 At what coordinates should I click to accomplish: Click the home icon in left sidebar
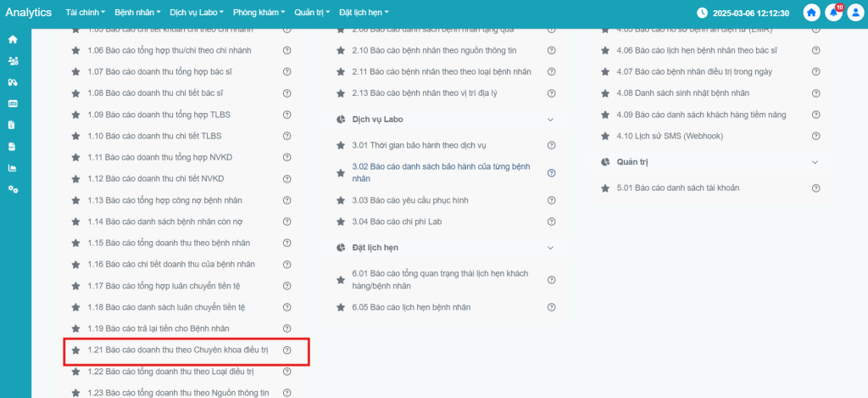pos(13,40)
